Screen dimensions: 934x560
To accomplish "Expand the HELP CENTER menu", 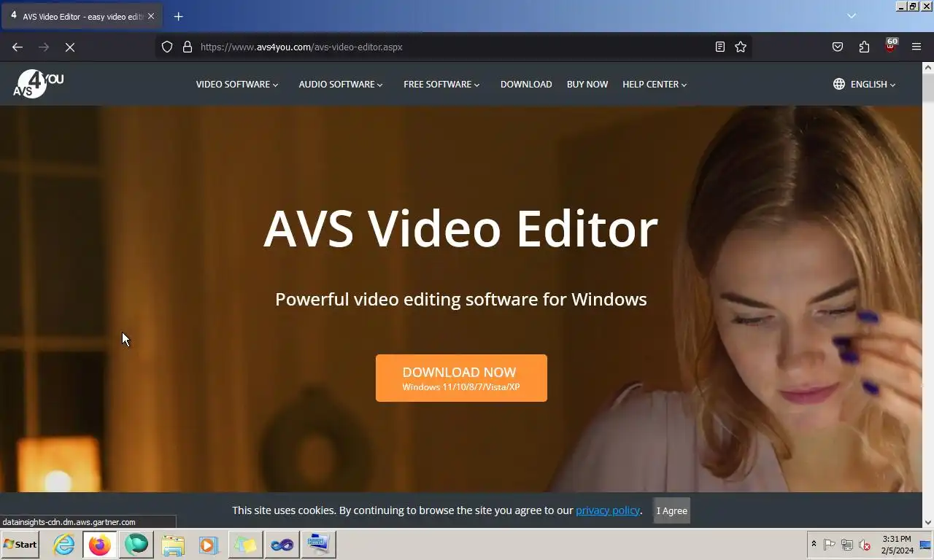I will coord(655,84).
